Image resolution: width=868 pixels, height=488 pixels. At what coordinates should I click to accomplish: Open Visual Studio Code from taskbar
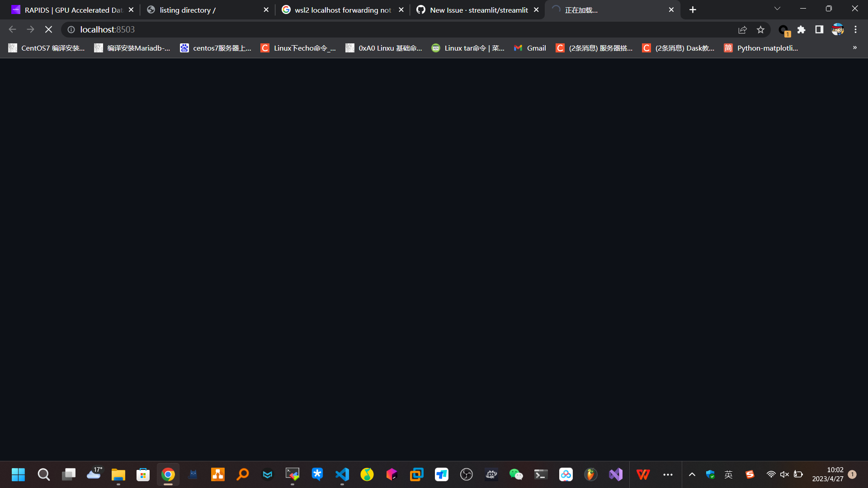pos(342,474)
